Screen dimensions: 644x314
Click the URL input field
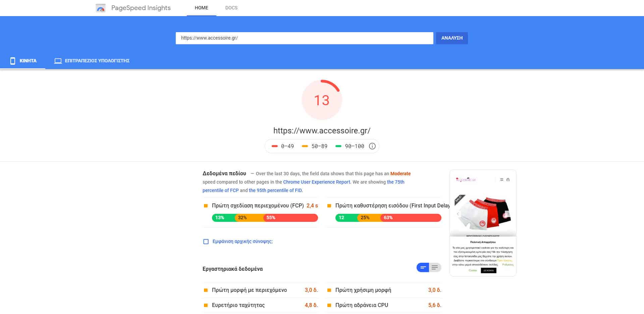(305, 38)
